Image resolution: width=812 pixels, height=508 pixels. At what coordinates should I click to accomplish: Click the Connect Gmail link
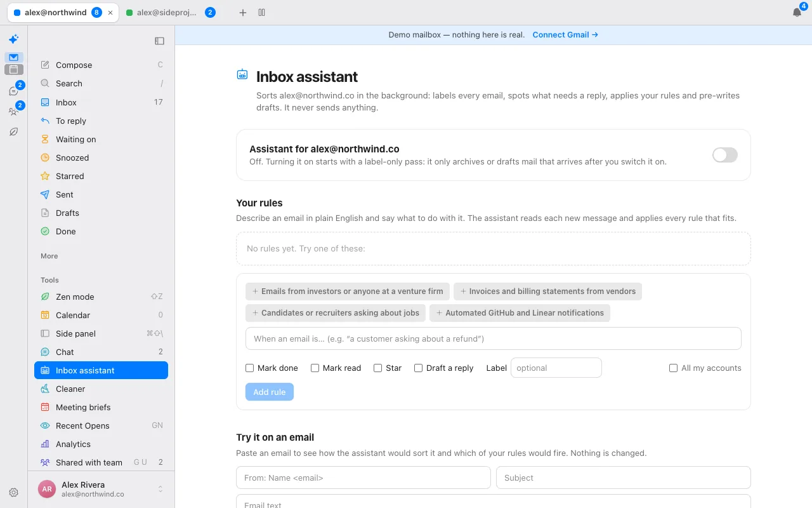coord(565,35)
